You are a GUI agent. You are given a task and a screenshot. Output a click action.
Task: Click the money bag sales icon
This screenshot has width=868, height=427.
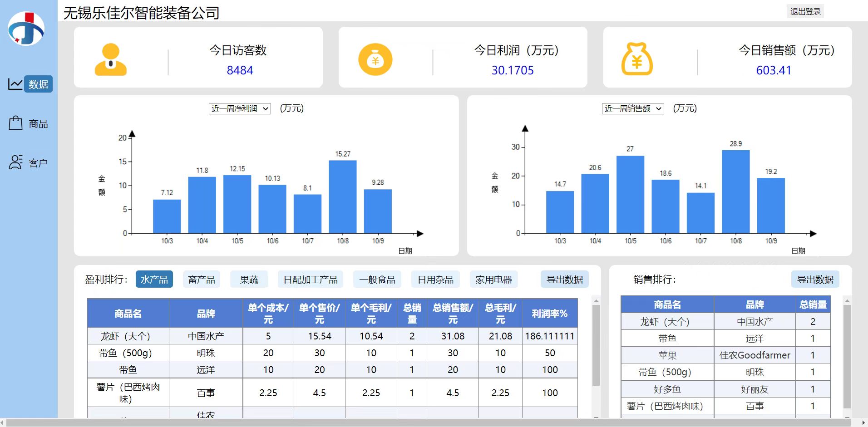click(x=636, y=59)
